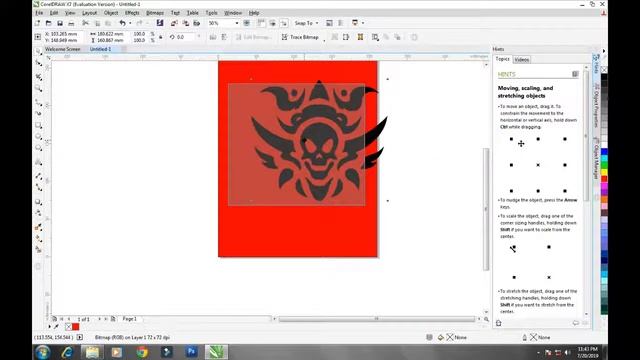Open the File menu

coord(39,13)
